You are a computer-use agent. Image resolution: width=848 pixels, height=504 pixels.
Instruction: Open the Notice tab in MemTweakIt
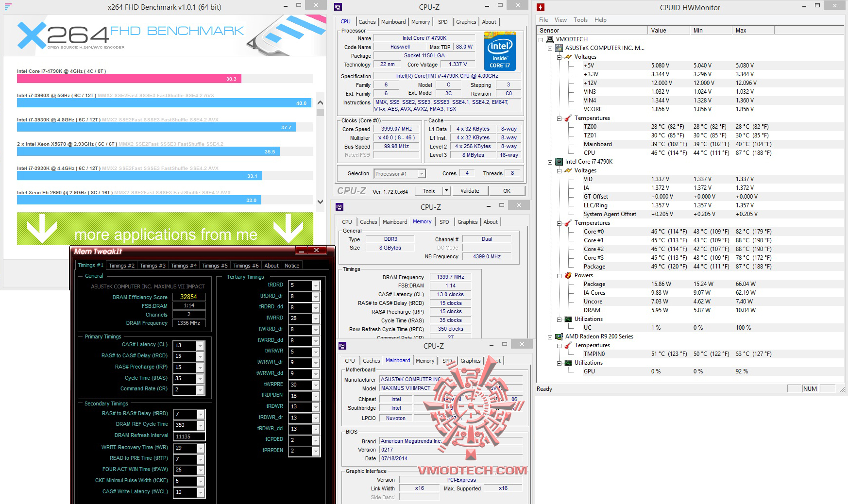(292, 266)
